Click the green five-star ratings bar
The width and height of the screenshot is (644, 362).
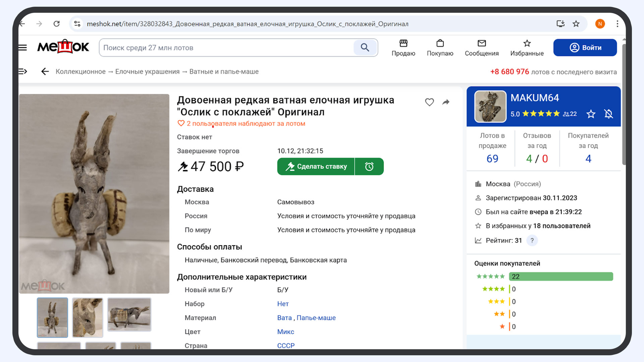click(560, 277)
